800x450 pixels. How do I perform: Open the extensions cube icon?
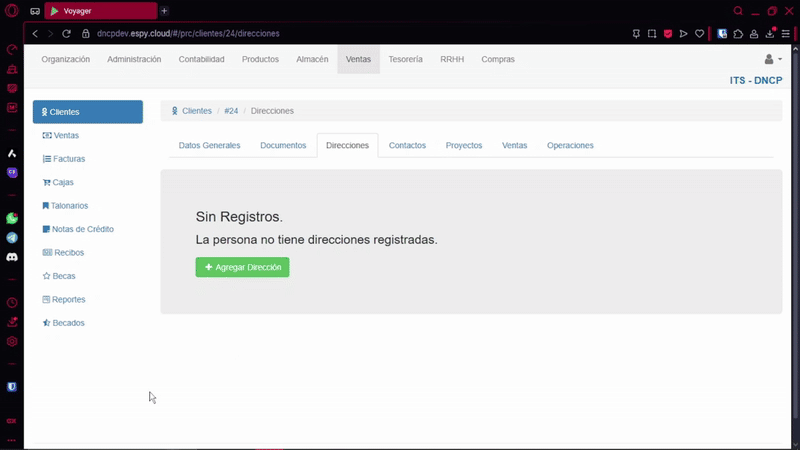738,33
